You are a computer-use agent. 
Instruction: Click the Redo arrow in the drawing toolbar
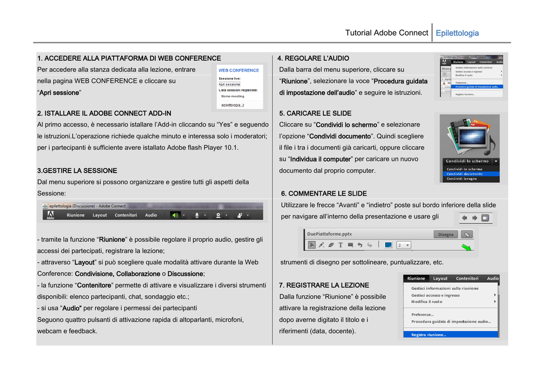(x=370, y=245)
